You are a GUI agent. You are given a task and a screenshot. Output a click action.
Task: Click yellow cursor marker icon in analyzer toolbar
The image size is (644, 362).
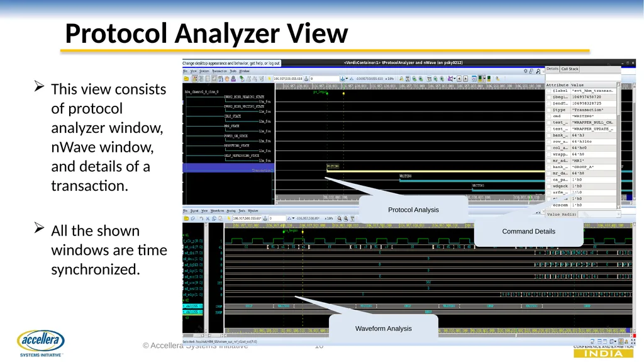pyautogui.click(x=269, y=79)
